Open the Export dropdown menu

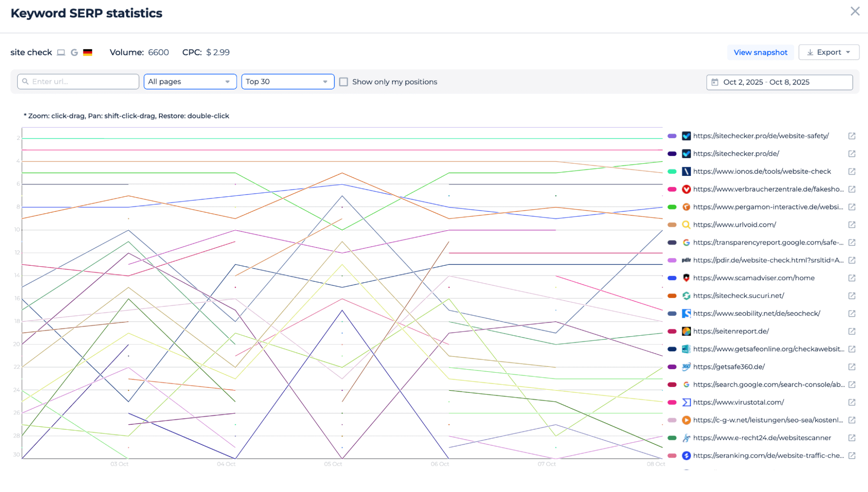[828, 52]
